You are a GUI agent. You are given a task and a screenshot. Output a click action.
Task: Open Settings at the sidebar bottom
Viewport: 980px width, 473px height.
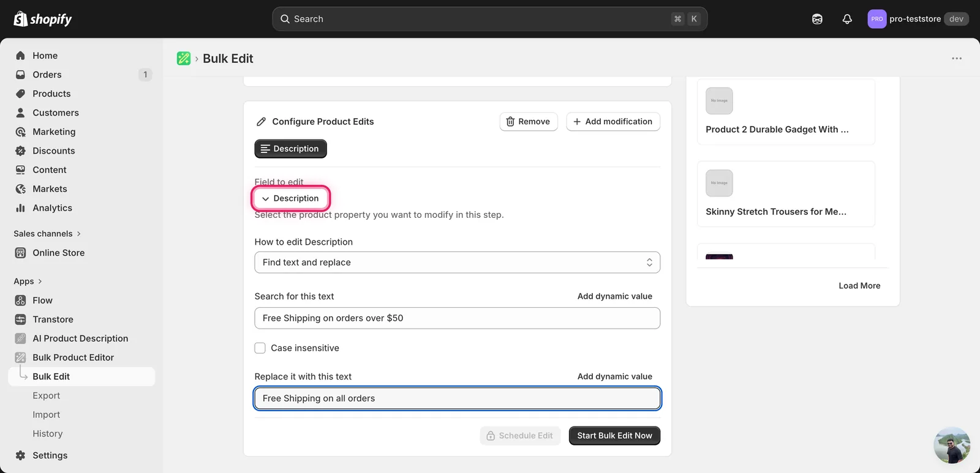[50, 455]
